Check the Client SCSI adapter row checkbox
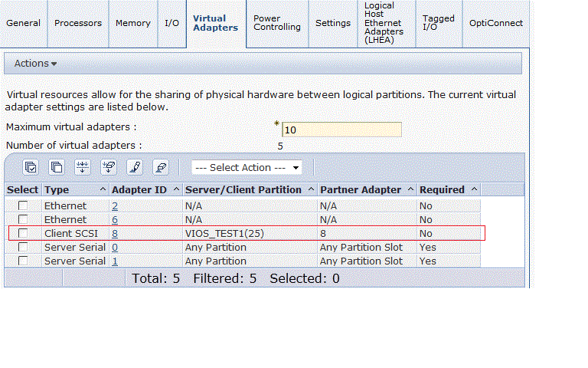The width and height of the screenshot is (588, 368). tap(24, 233)
